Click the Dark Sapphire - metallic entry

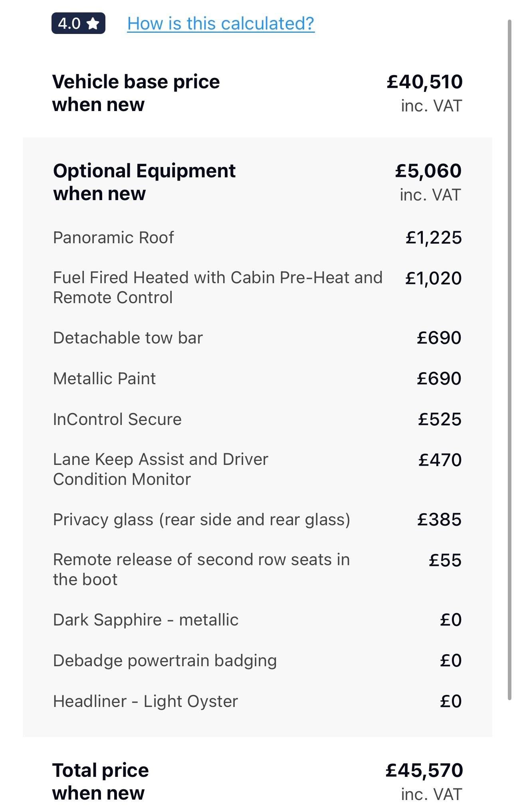[257, 620]
